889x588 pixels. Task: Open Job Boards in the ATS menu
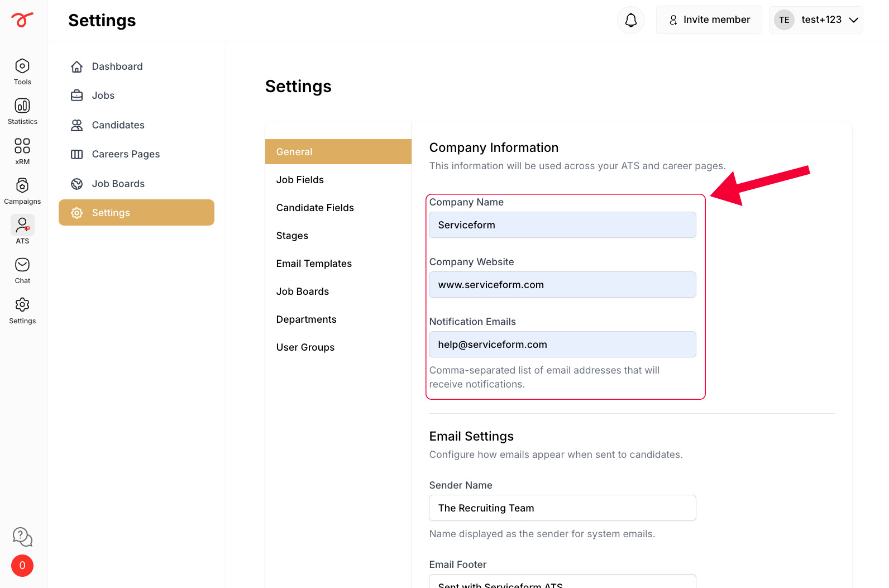click(136, 184)
